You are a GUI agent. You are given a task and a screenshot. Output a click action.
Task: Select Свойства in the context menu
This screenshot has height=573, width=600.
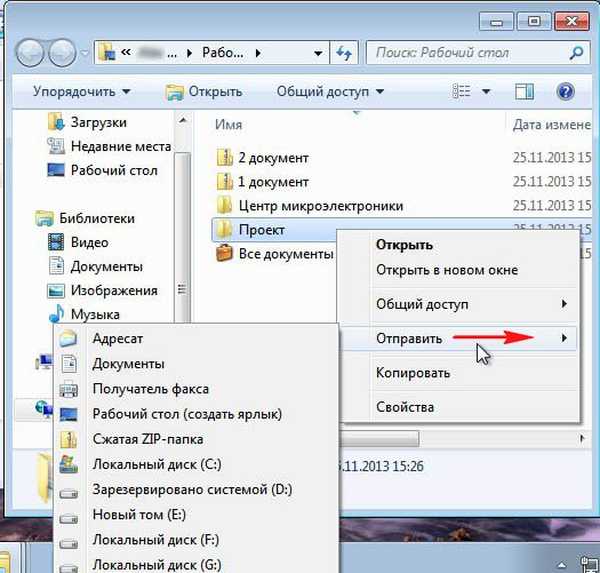[404, 407]
